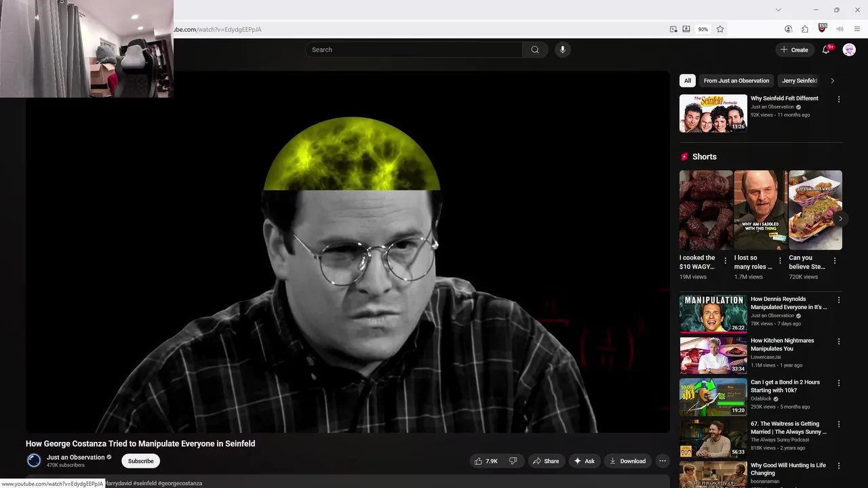Open the browser extensions puzzle icon
The height and width of the screenshot is (488, 868).
[x=805, y=29]
